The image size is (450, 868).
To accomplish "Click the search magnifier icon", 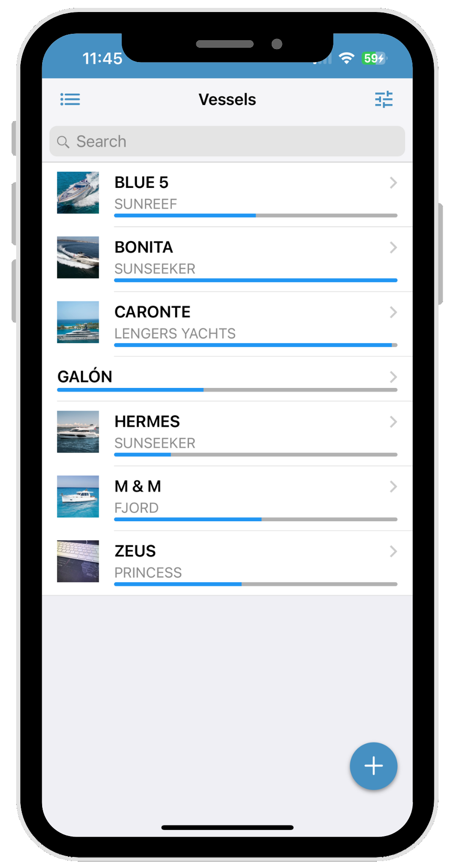I will point(63,142).
